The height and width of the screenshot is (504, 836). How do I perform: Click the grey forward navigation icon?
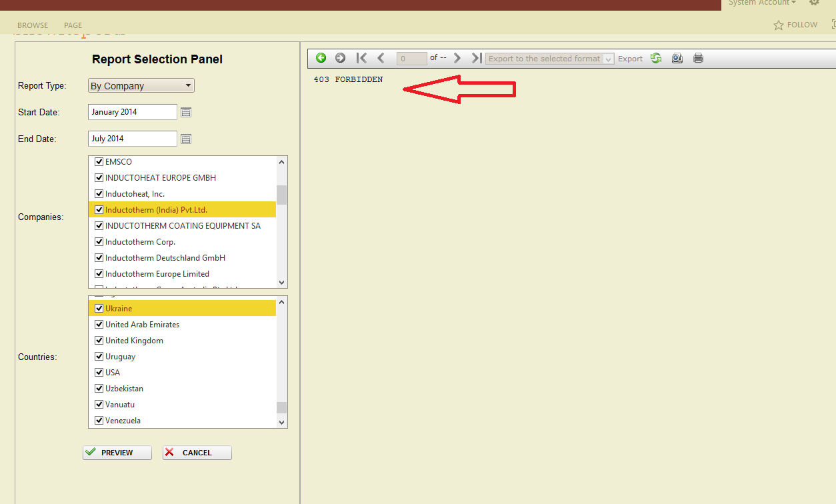click(x=341, y=58)
